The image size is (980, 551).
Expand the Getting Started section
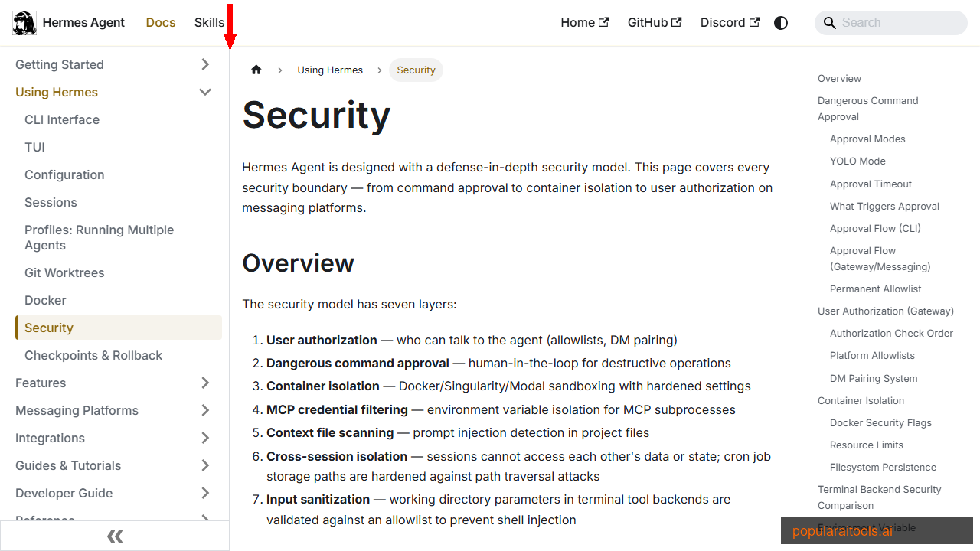tap(204, 64)
